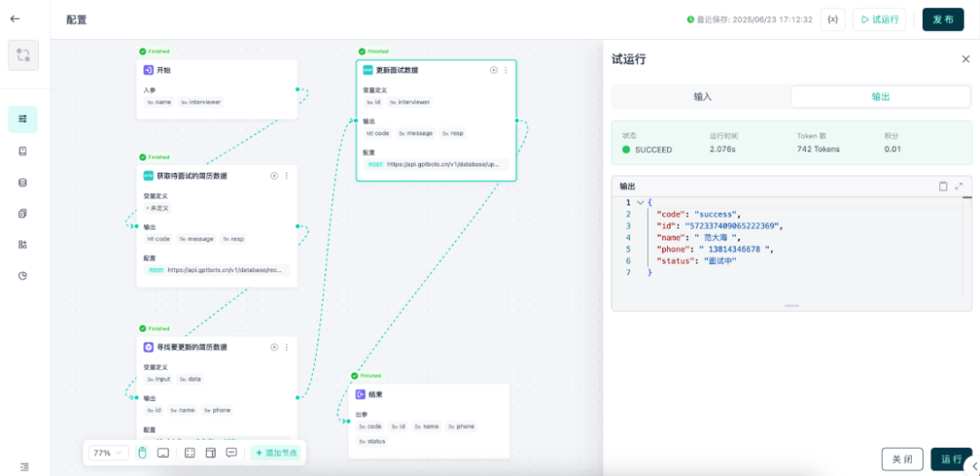980x476 pixels.
Task: Click the 获取待面试的简历数据 HTTP node icon
Action: pyautogui.click(x=149, y=176)
